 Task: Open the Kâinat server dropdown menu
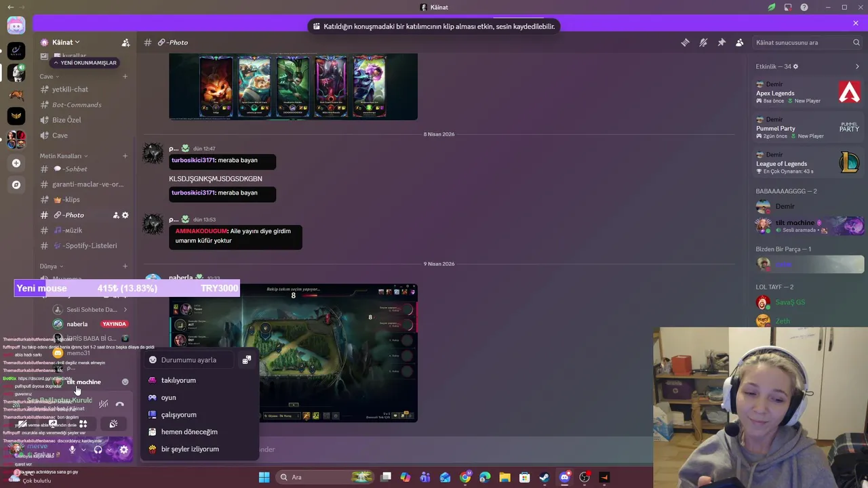tap(66, 42)
